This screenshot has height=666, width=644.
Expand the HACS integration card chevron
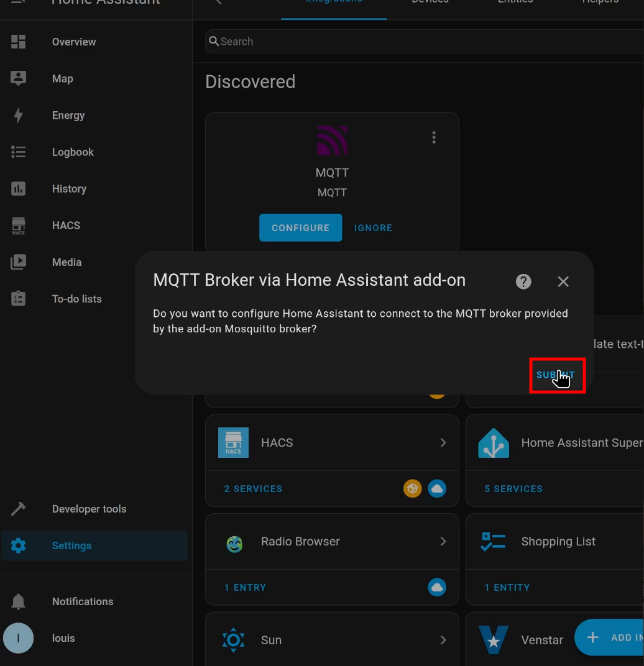[x=443, y=442]
